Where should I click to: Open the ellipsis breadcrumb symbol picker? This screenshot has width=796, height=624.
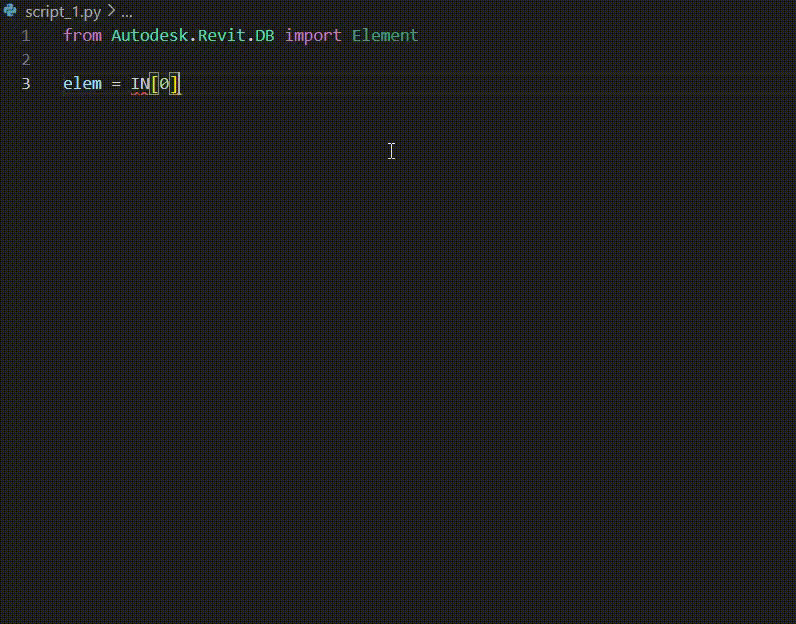[127, 12]
